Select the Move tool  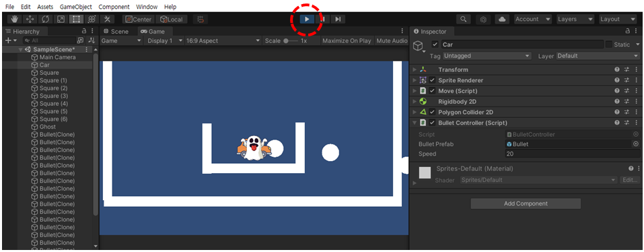pos(30,20)
